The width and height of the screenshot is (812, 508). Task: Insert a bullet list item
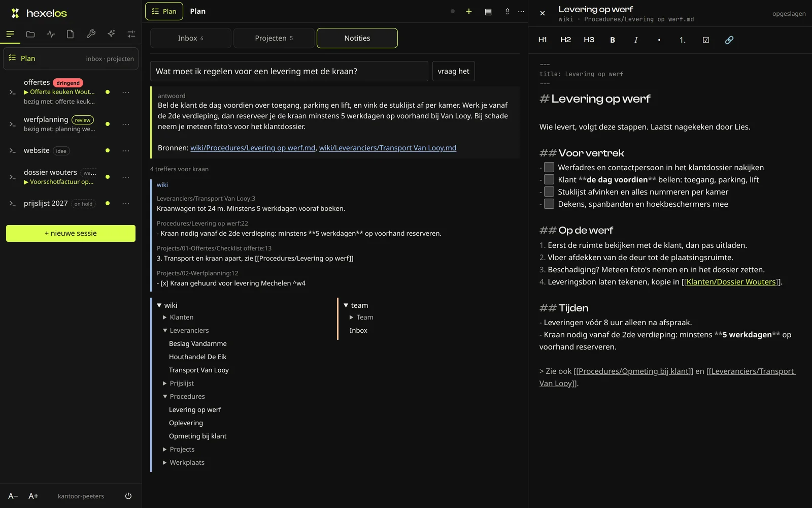click(659, 40)
